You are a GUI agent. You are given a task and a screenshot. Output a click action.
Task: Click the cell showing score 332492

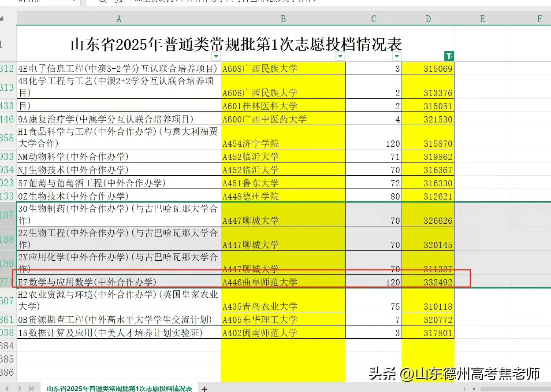click(428, 282)
